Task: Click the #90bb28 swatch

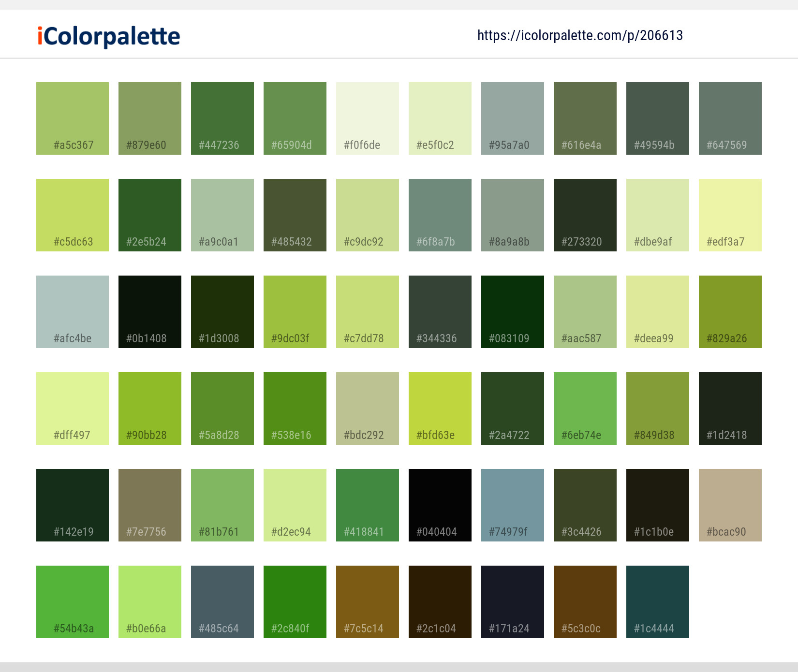Action: (x=150, y=409)
